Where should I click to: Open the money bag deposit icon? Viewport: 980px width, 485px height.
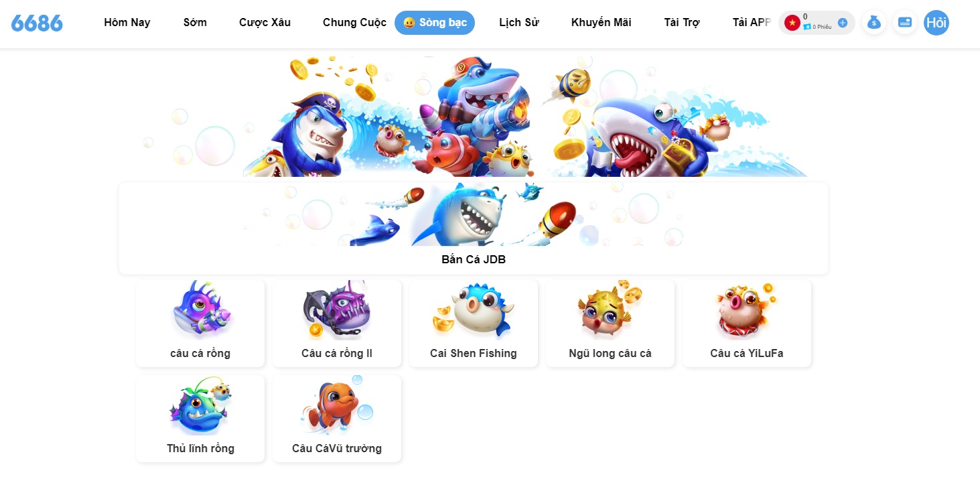coord(873,22)
